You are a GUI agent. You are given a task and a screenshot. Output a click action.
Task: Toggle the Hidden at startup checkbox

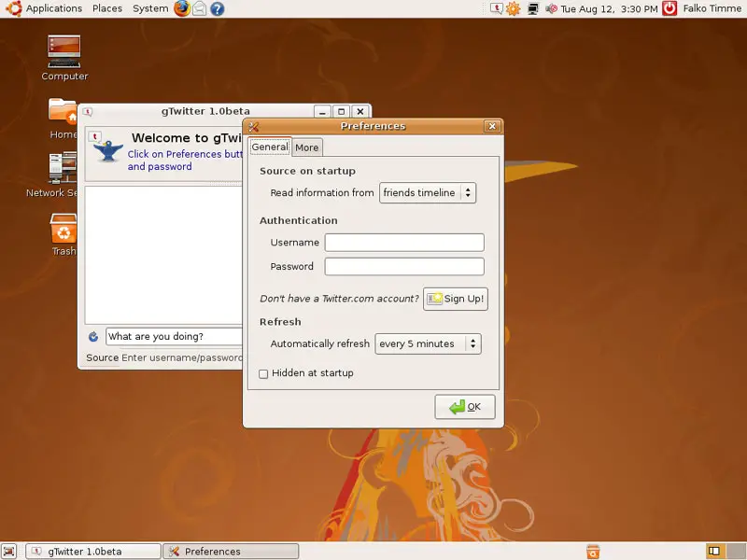tap(263, 374)
